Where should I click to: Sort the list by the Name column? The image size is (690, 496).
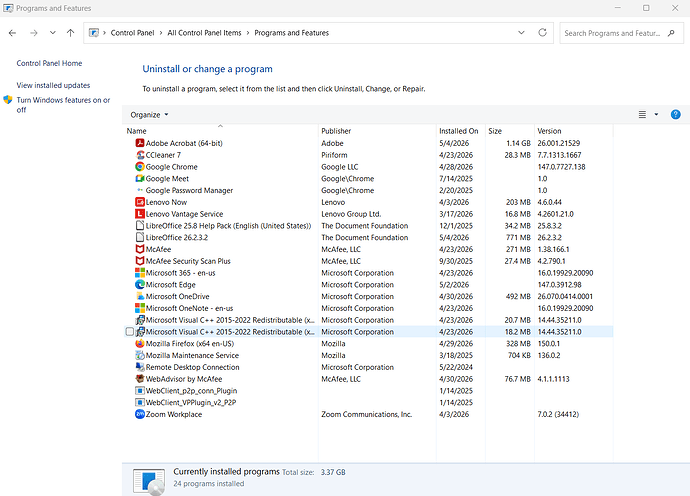(x=221, y=131)
